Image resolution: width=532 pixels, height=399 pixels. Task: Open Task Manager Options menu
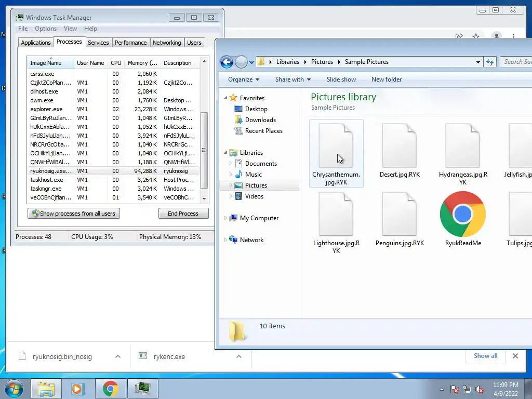click(x=46, y=29)
